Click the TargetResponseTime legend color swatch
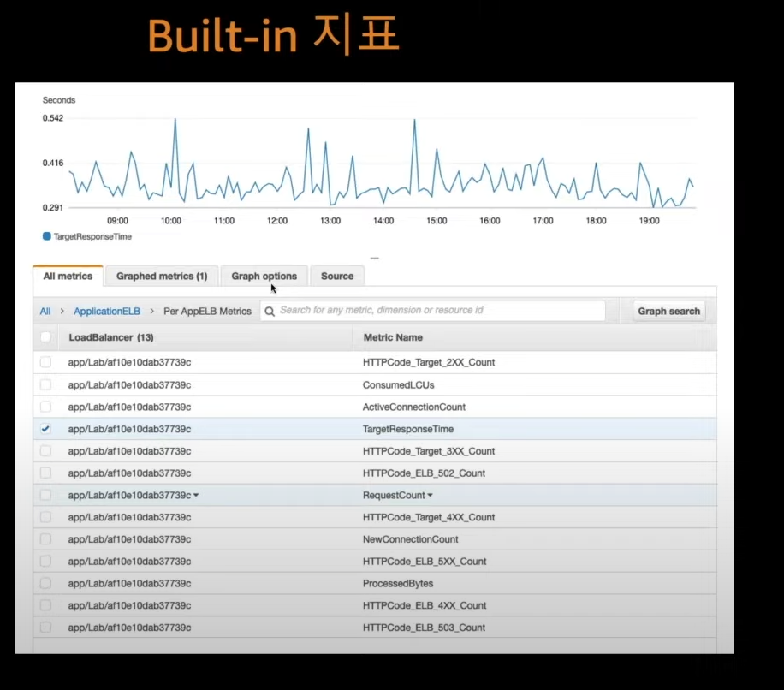This screenshot has height=690, width=784. pyautogui.click(x=47, y=236)
